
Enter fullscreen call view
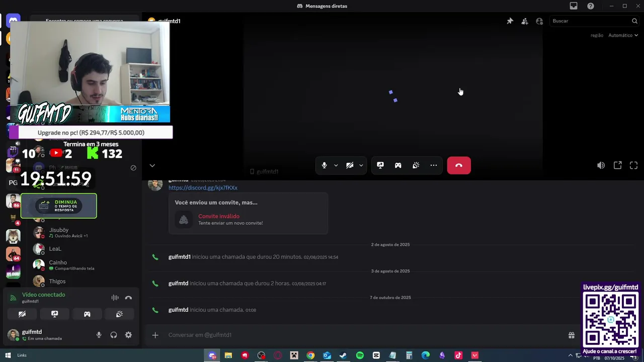coord(634,165)
